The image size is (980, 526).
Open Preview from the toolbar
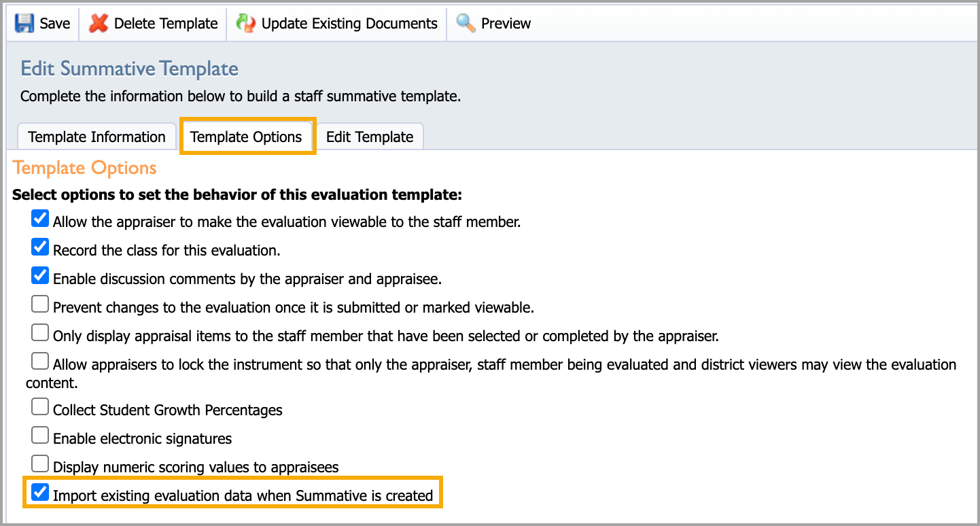(506, 23)
